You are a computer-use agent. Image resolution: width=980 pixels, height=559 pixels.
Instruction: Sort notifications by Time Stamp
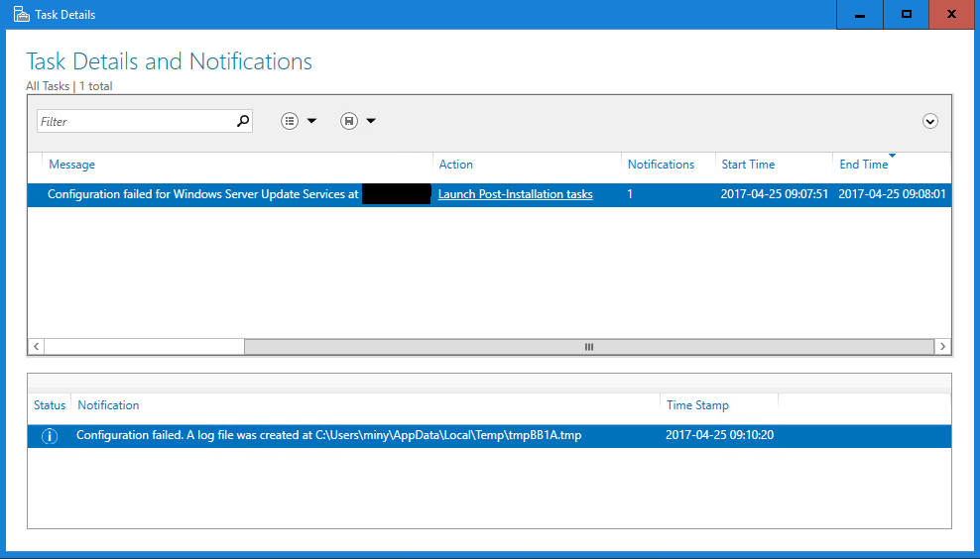[697, 405]
